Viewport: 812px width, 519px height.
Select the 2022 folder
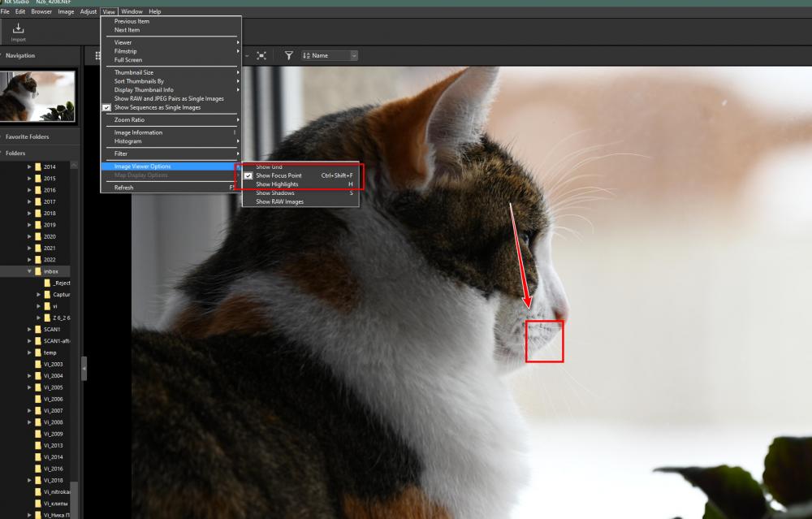pyautogui.click(x=50, y=260)
